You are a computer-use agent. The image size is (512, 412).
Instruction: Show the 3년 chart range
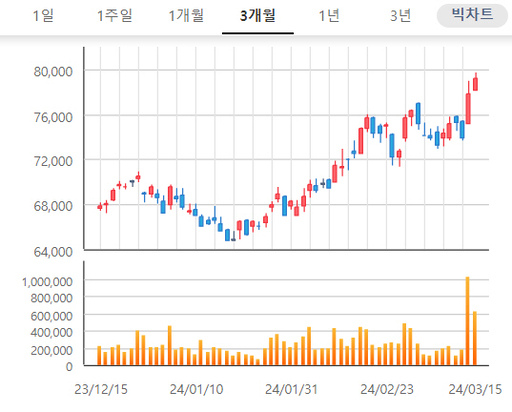[400, 16]
